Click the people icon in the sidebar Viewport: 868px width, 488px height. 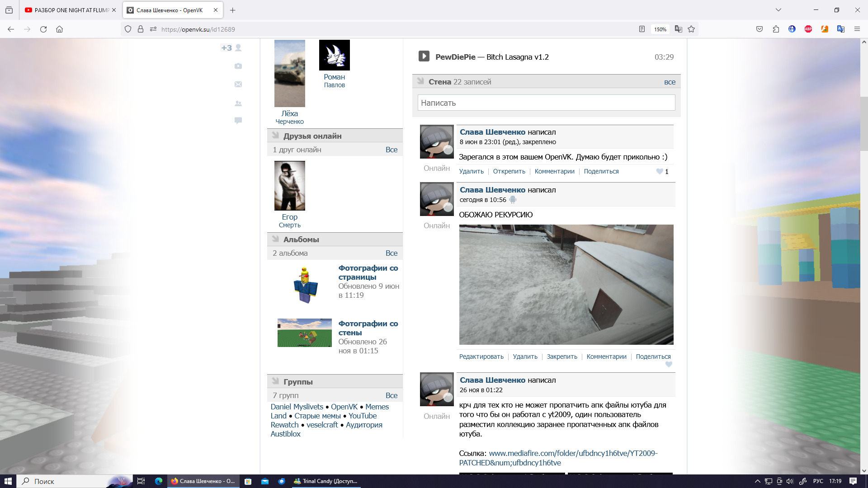[x=238, y=103]
